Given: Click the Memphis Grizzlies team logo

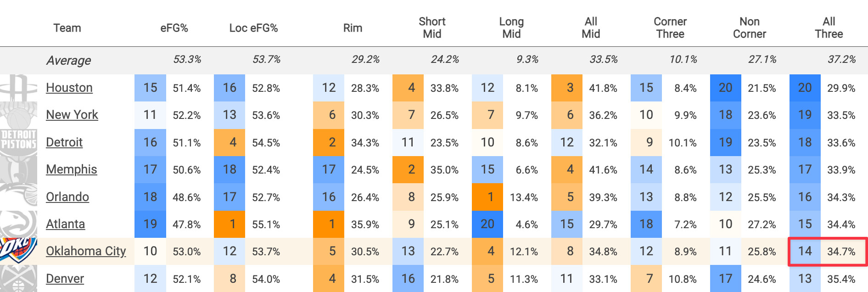Looking at the screenshot, I should 18,169.
